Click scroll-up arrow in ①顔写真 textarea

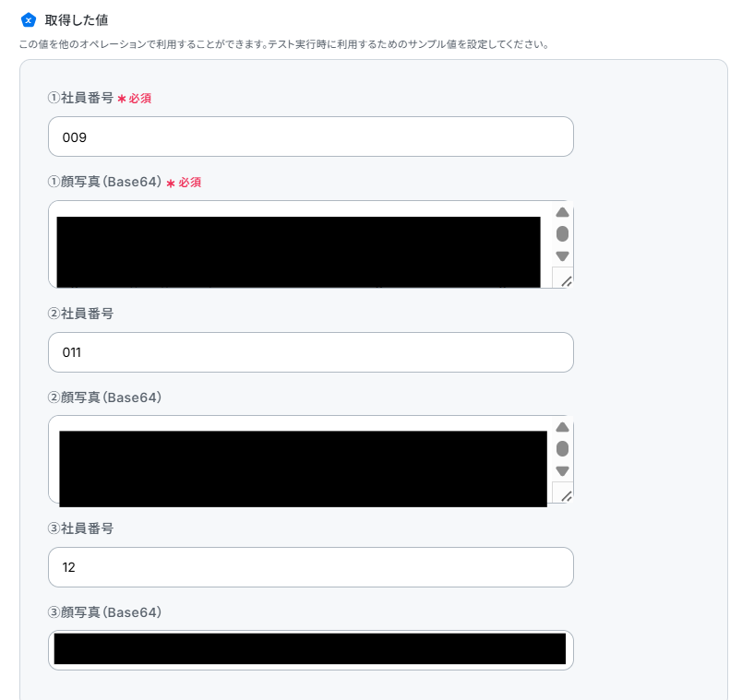[562, 212]
